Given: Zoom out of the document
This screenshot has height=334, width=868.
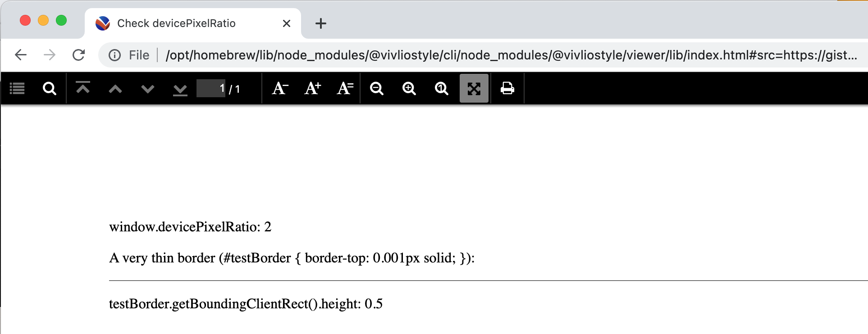Looking at the screenshot, I should pos(377,88).
